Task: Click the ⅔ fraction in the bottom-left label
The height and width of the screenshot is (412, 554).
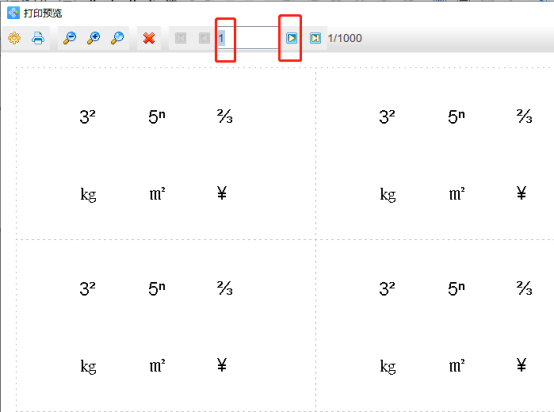Action: [225, 288]
